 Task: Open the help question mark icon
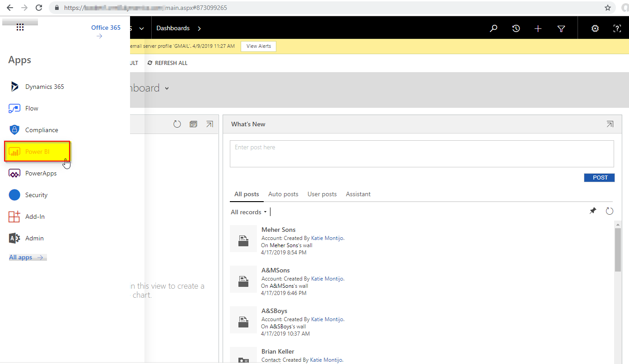click(x=617, y=28)
